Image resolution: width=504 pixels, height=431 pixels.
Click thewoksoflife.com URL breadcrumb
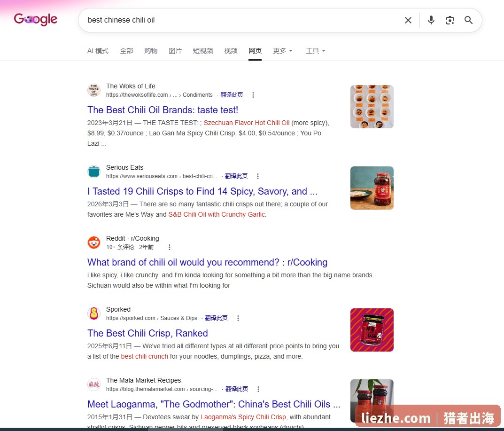[x=159, y=95]
